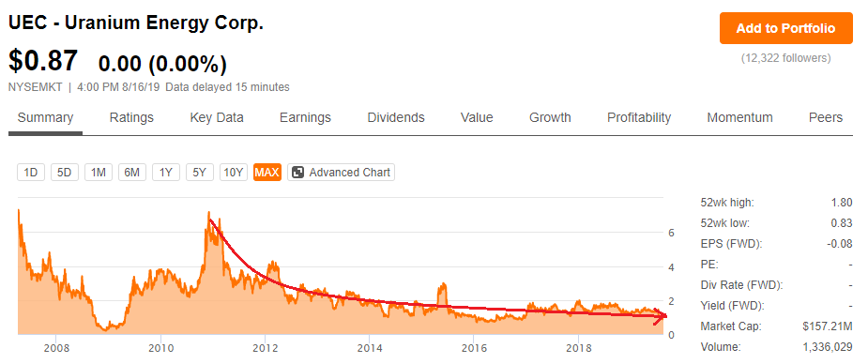Add UEC via Add to Portfolio button

tap(785, 28)
